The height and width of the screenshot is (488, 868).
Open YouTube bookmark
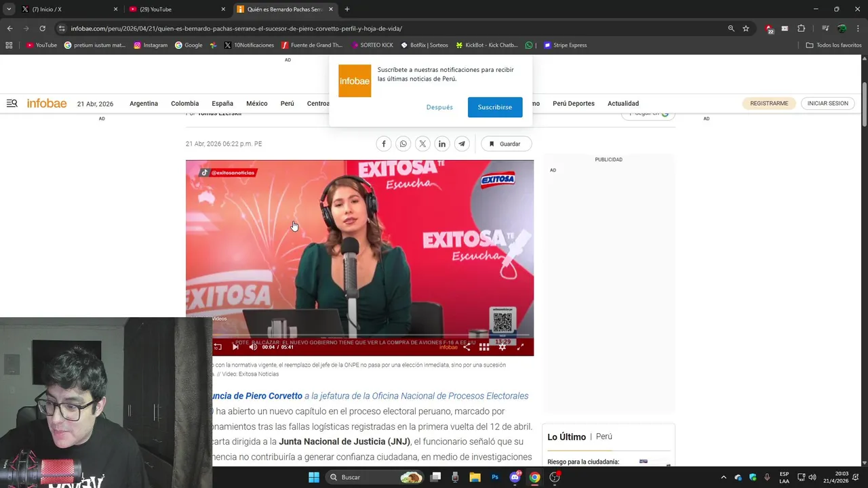(42, 45)
